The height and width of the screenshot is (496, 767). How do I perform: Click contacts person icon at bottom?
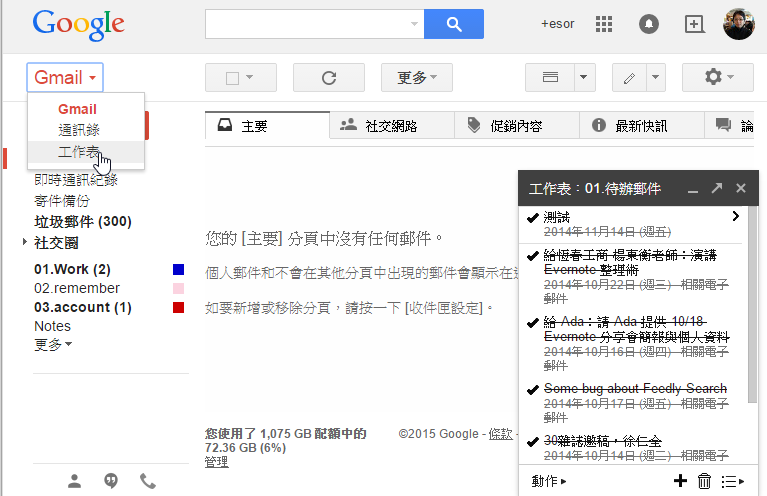point(74,481)
